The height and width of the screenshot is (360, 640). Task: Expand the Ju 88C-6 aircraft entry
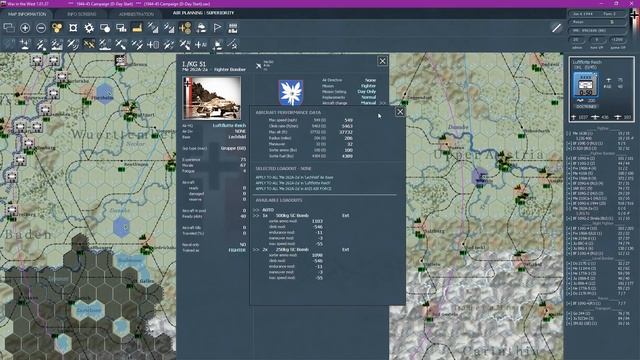pos(569,243)
